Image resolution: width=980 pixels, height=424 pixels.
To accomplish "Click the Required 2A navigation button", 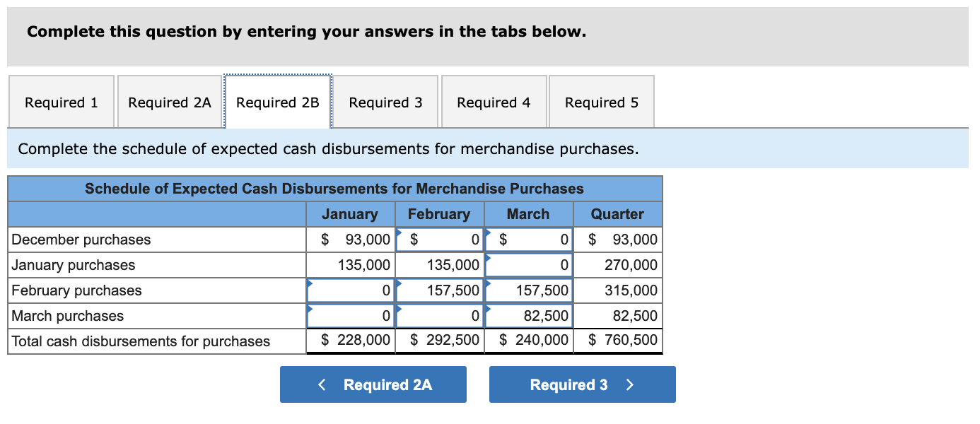I will 373,384.
